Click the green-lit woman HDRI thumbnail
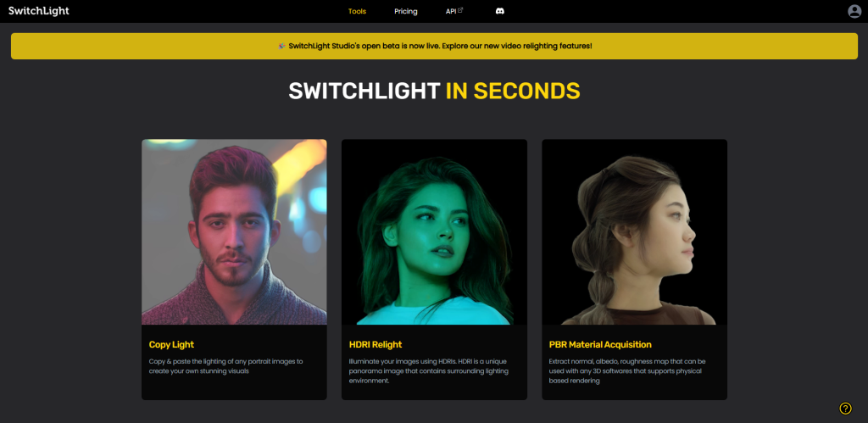The width and height of the screenshot is (868, 423). tap(434, 231)
